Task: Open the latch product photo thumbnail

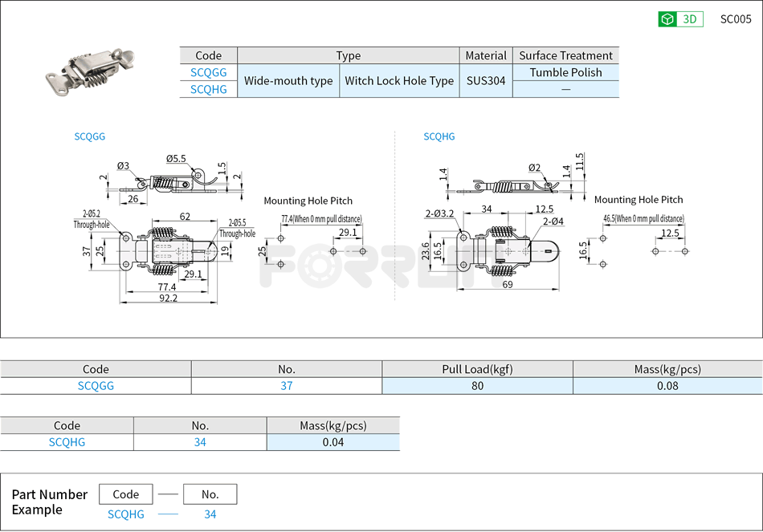Action: coord(90,70)
